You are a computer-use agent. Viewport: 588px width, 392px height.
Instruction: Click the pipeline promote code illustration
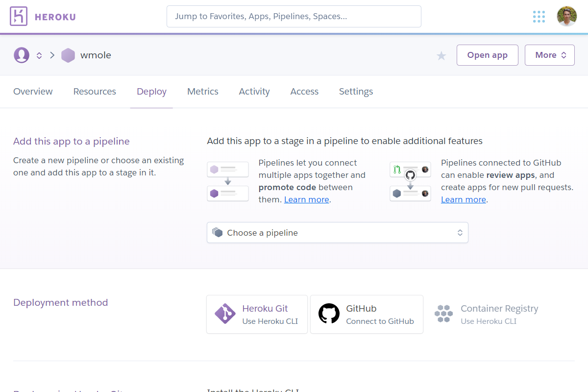[228, 181]
